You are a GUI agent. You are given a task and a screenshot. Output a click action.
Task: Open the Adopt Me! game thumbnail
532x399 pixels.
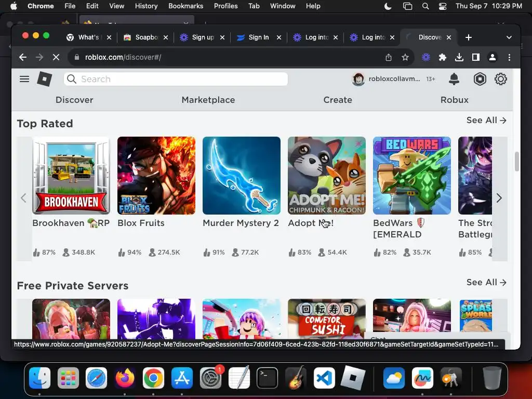pos(326,176)
